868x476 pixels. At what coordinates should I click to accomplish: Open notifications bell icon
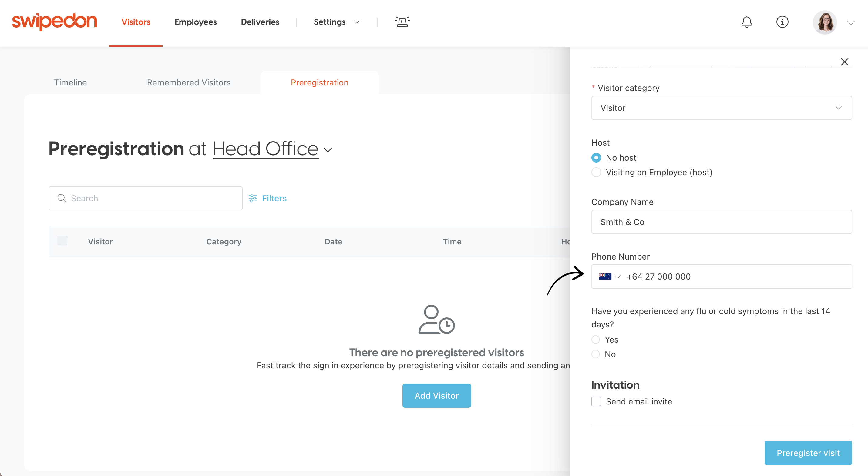[747, 22]
